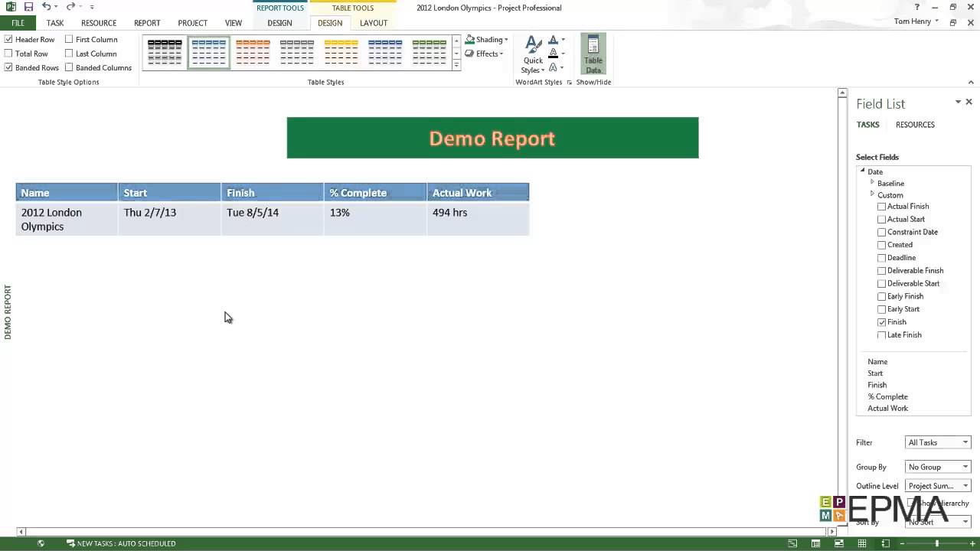980x551 pixels.
Task: Select Actual Work in the selected fields list
Action: point(887,409)
